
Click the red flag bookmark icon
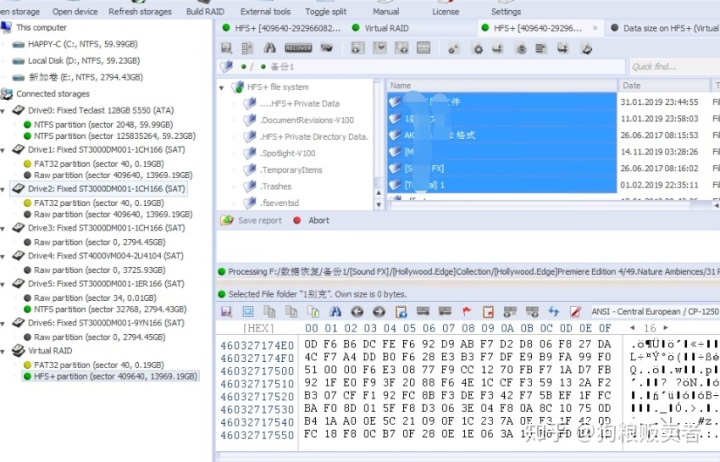467,312
